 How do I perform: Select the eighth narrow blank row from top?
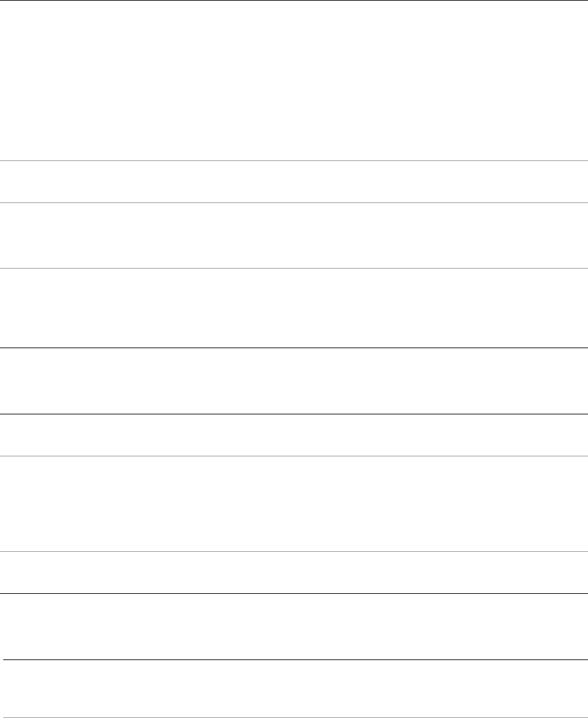point(294,573)
